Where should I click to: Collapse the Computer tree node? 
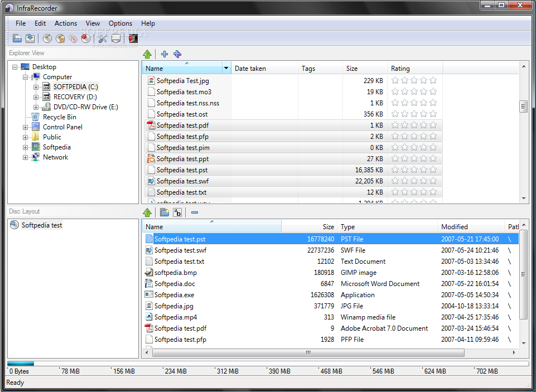tap(25, 78)
